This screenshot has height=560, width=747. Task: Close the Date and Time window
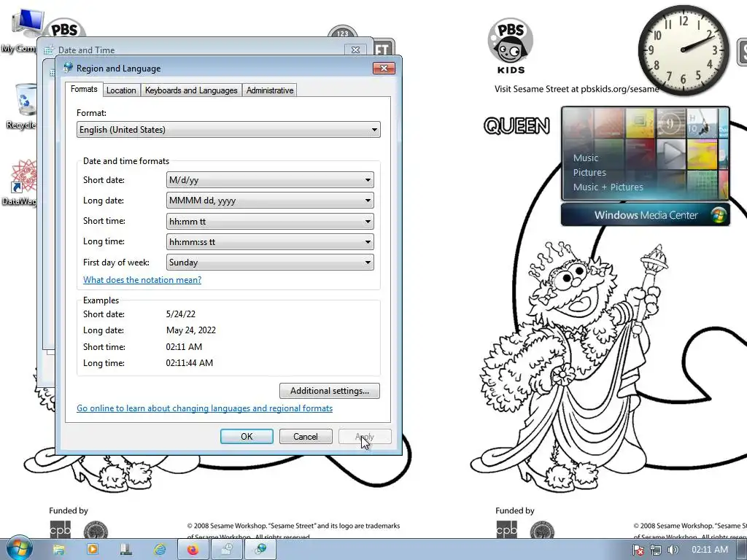click(x=355, y=50)
